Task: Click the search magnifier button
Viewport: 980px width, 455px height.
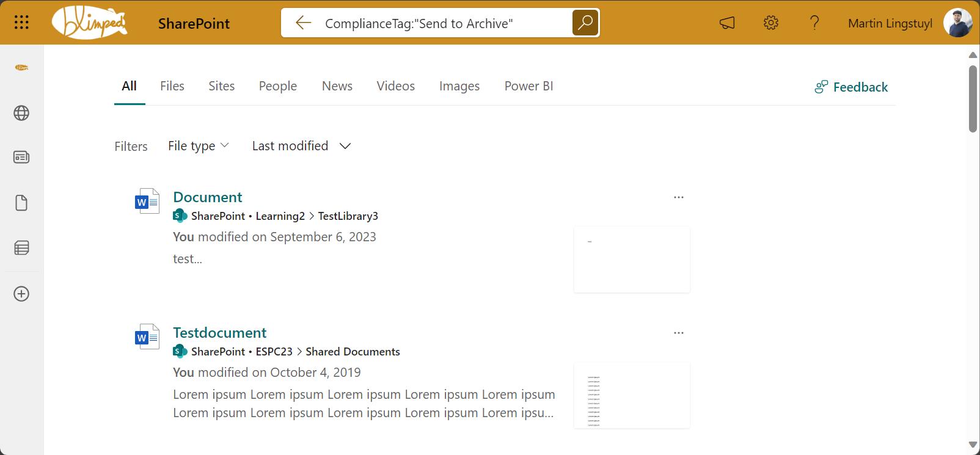Action: tap(585, 23)
